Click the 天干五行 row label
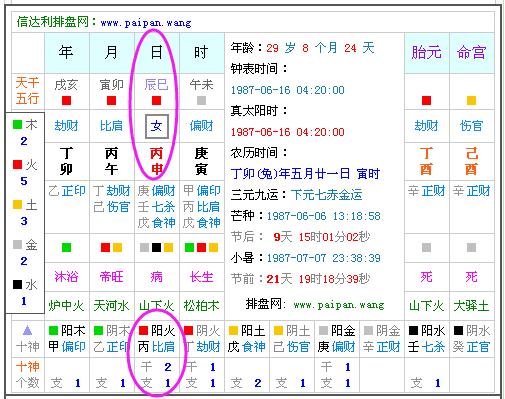 point(28,90)
